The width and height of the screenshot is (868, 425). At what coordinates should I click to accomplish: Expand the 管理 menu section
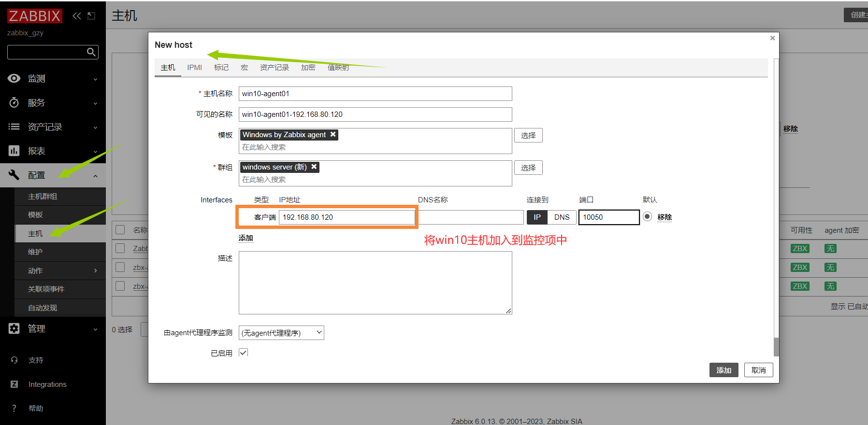pyautogui.click(x=95, y=329)
